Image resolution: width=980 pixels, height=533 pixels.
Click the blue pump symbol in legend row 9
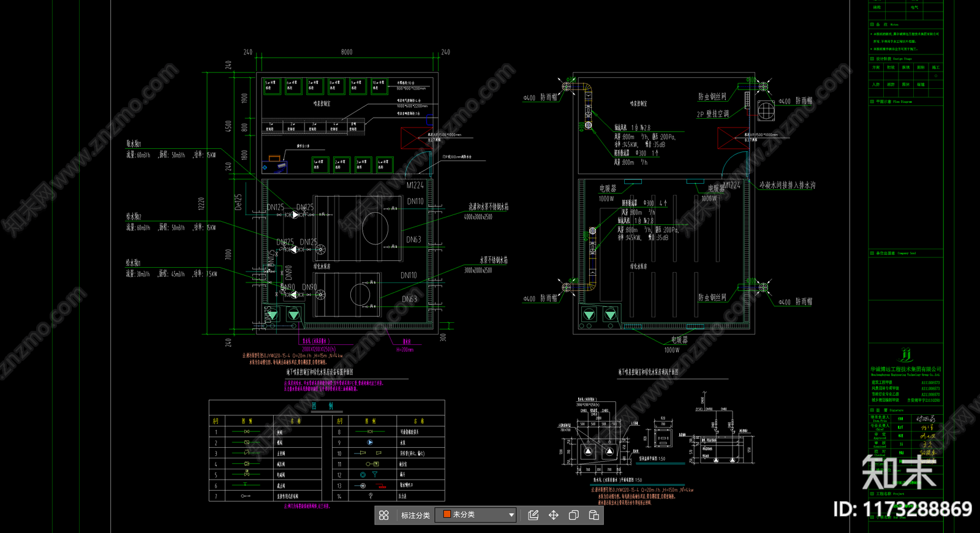coord(369,442)
